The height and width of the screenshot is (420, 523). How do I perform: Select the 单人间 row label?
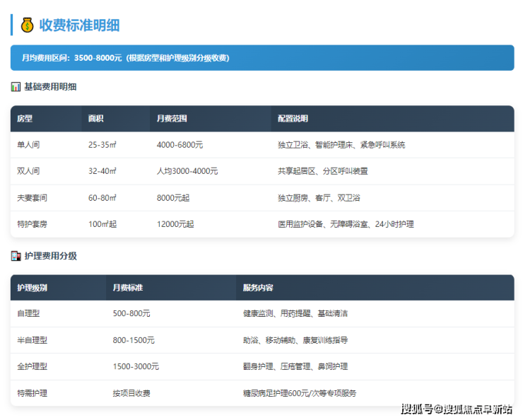click(28, 145)
